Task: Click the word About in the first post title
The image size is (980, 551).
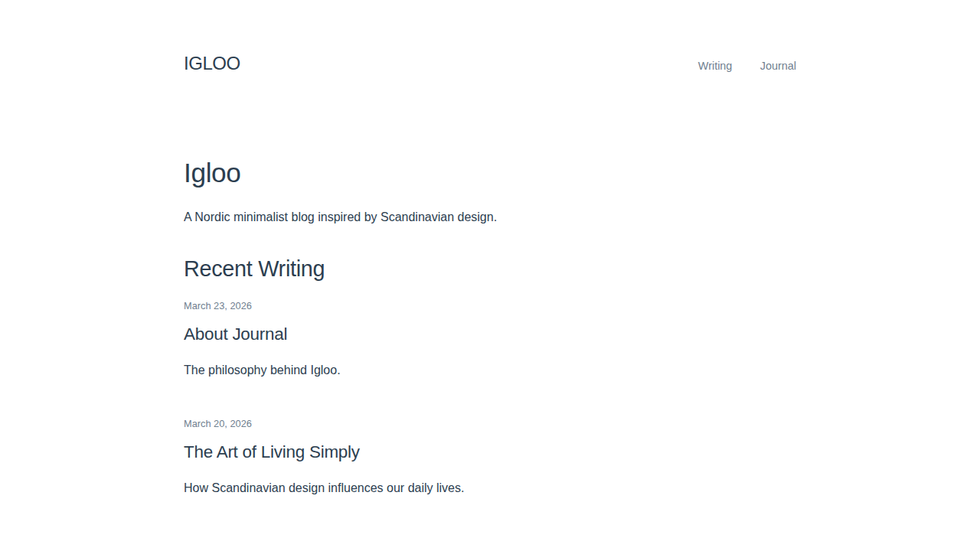Action: pos(206,334)
